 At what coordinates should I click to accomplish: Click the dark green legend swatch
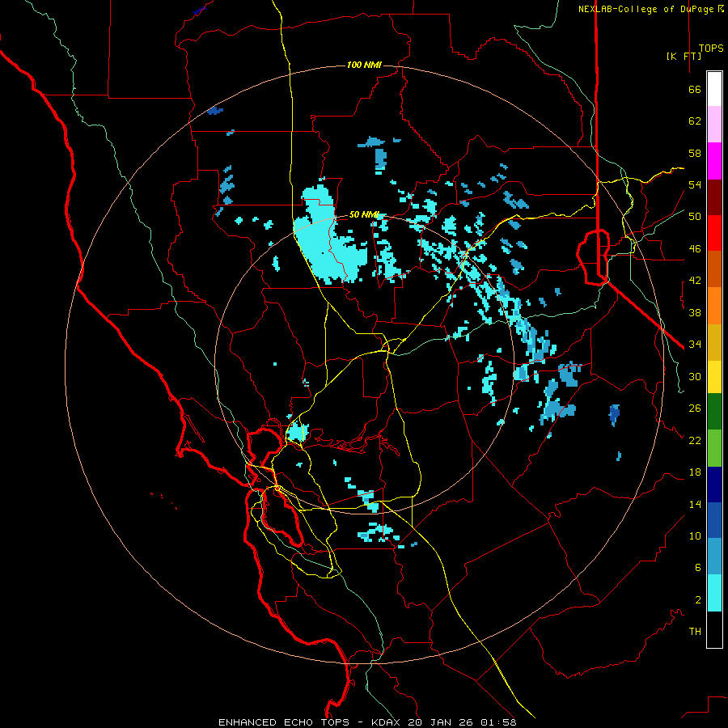click(714, 412)
